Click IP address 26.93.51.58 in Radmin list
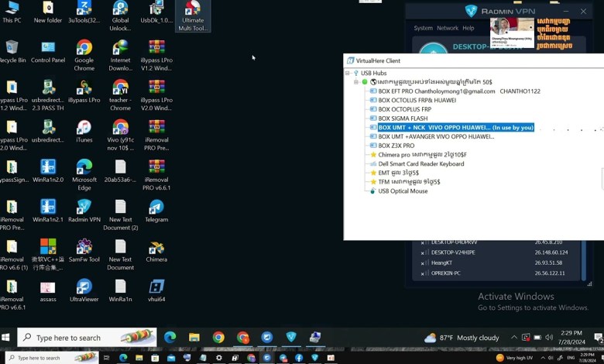Image resolution: width=604 pixels, height=364 pixels. click(x=548, y=263)
